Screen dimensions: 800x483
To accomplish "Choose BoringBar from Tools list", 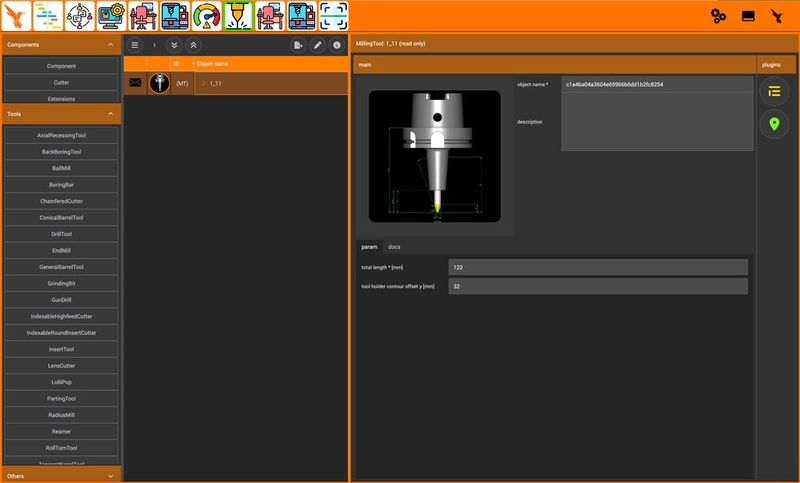I will coord(61,185).
